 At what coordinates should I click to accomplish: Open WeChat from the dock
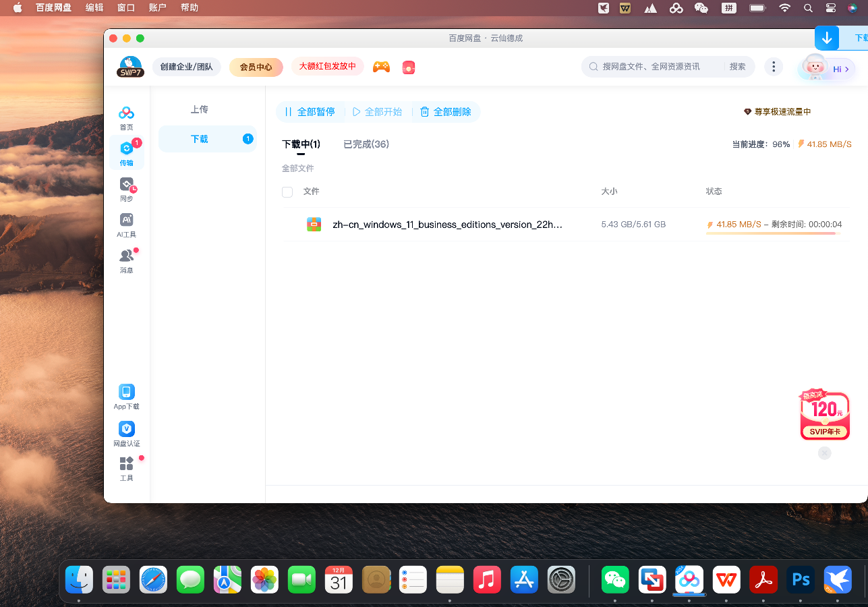pyautogui.click(x=615, y=579)
